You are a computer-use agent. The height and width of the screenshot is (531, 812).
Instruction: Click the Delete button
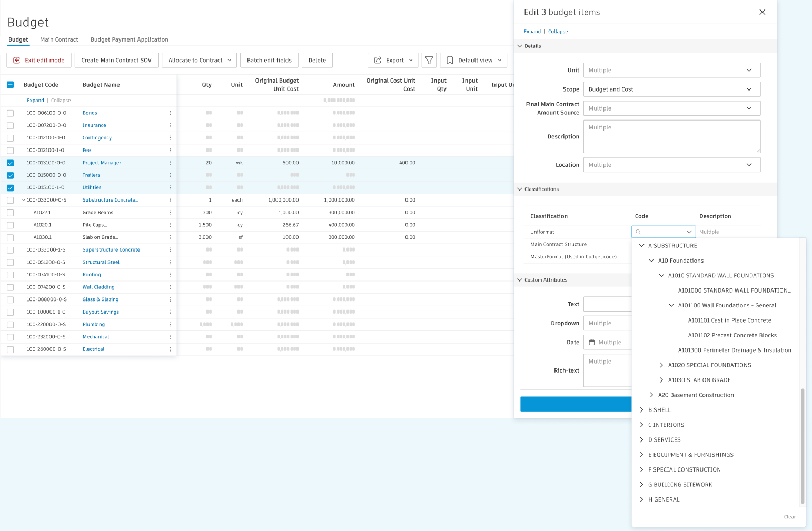pyautogui.click(x=317, y=61)
